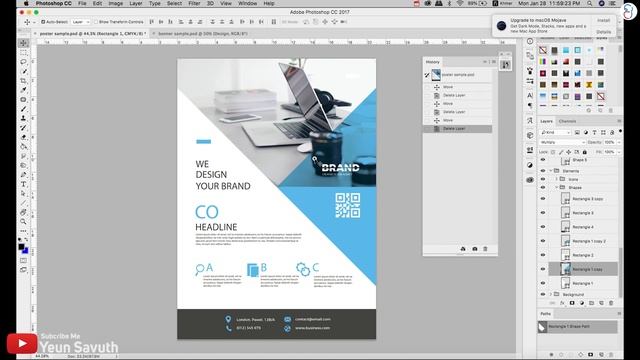Open the File menu
This screenshot has width=640, height=360.
pos(82,3)
